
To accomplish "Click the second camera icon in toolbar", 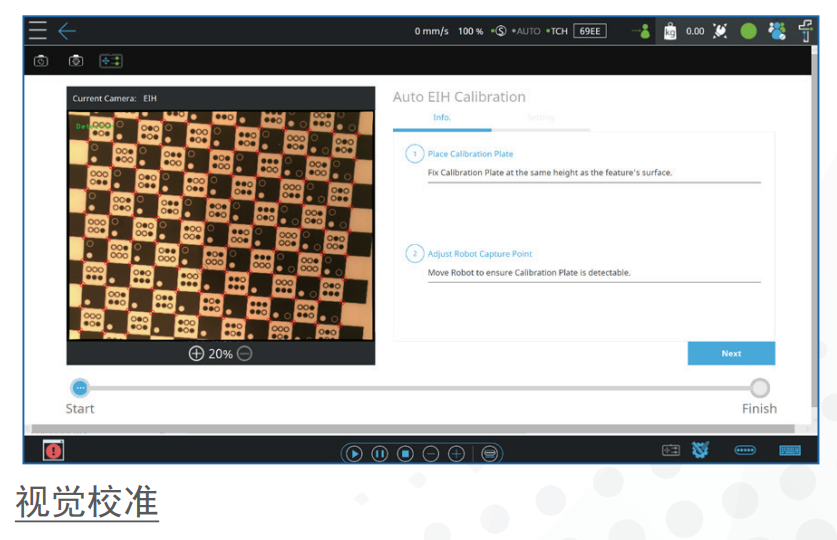I will click(x=76, y=61).
